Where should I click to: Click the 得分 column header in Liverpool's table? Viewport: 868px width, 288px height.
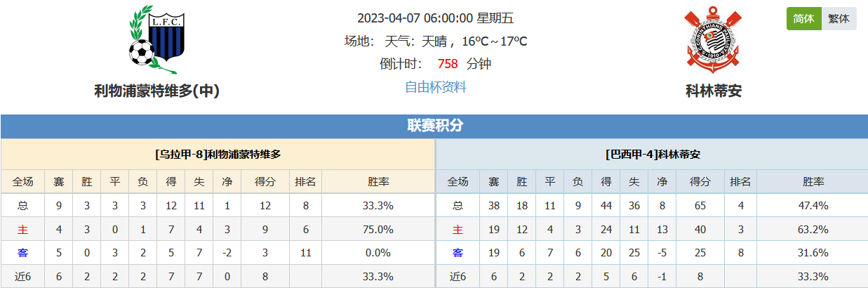265,182
